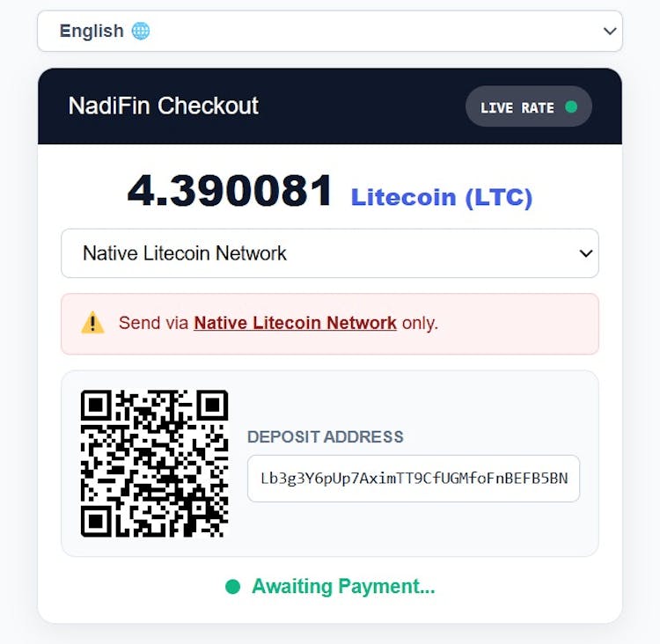
Task: Click the yellow warning triangle icon
Action: coord(92,323)
